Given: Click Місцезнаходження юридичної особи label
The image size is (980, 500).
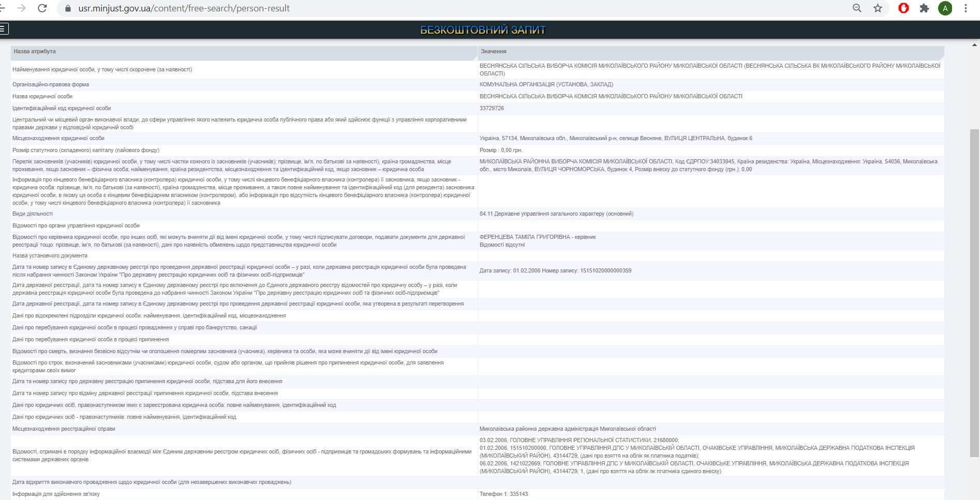Looking at the screenshot, I should coord(58,138).
